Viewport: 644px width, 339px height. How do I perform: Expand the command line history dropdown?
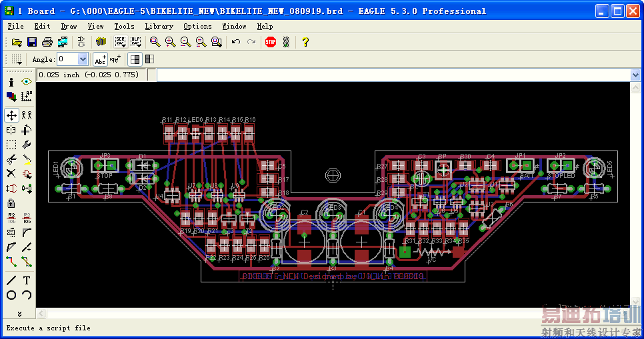(x=635, y=75)
